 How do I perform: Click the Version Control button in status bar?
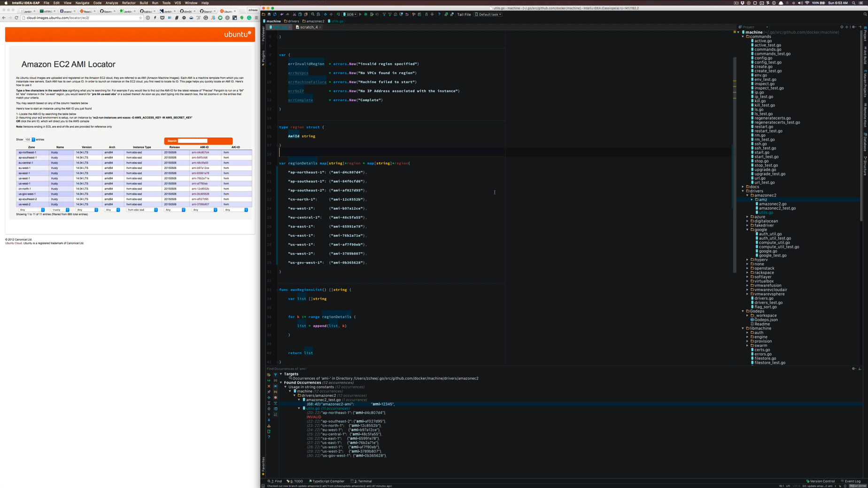point(821,481)
